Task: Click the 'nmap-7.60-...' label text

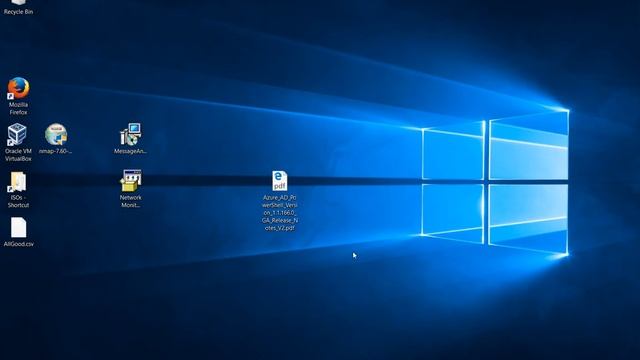Action: point(56,151)
